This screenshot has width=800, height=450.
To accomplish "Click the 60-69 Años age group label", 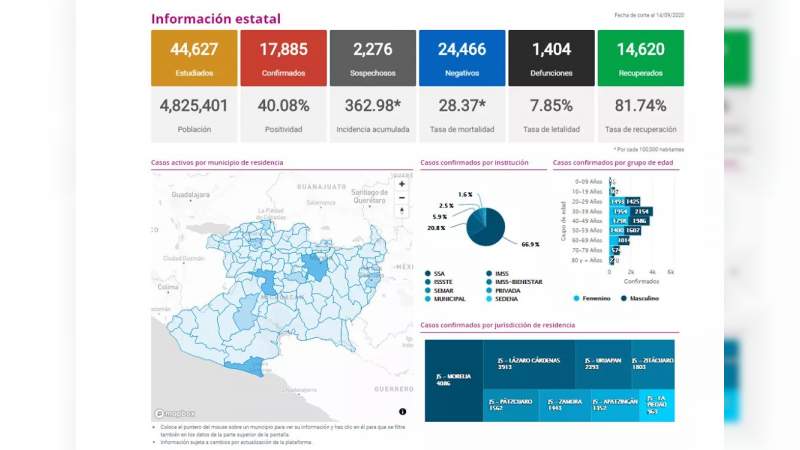I will [x=587, y=240].
